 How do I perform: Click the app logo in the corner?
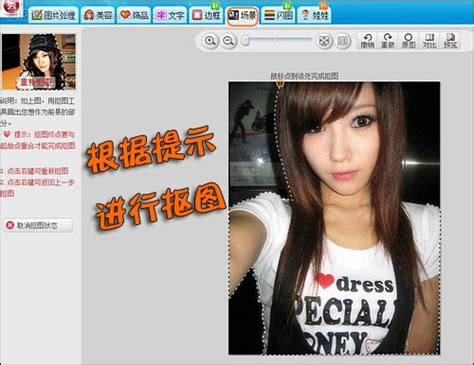point(11,7)
